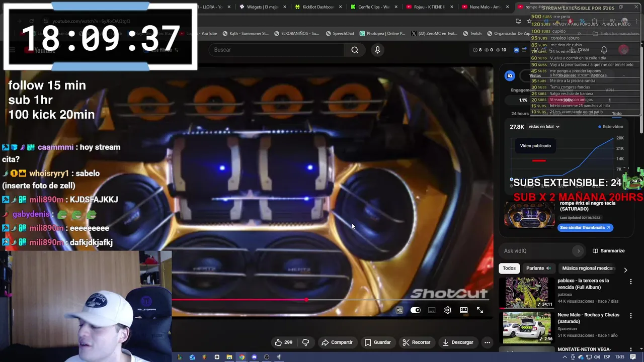644x362 pixels.
Task: Close the KickBot Dashboard tab
Action: click(341, 7)
